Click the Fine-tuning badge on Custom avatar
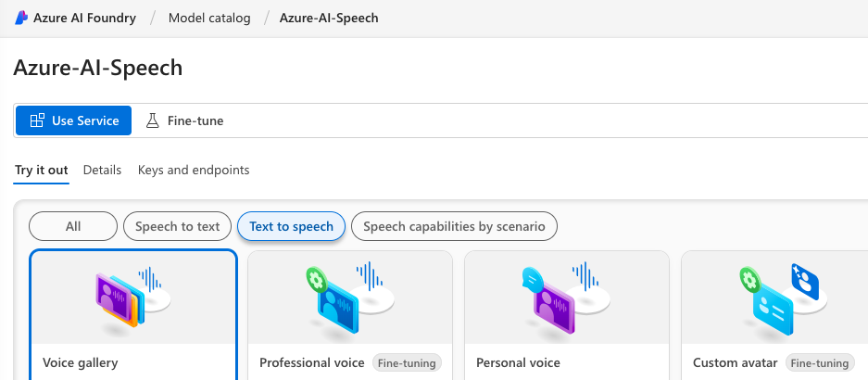This screenshot has width=868, height=380. click(819, 362)
